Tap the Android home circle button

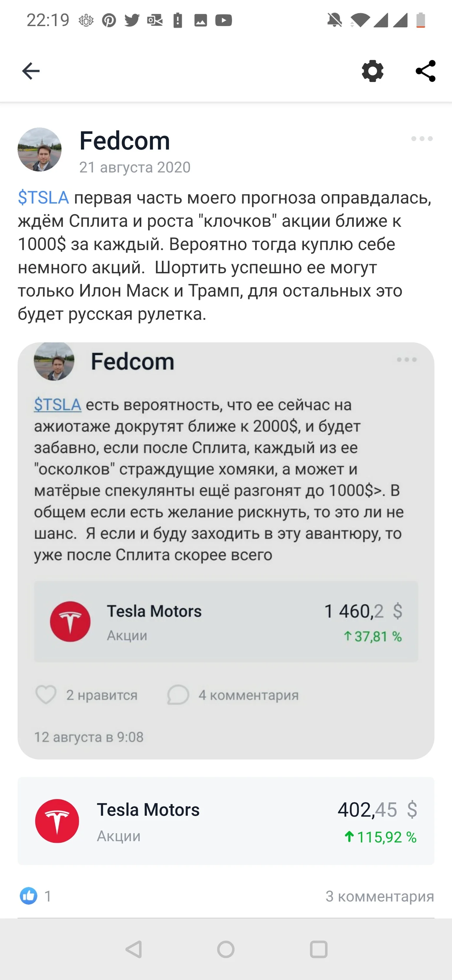226,949
